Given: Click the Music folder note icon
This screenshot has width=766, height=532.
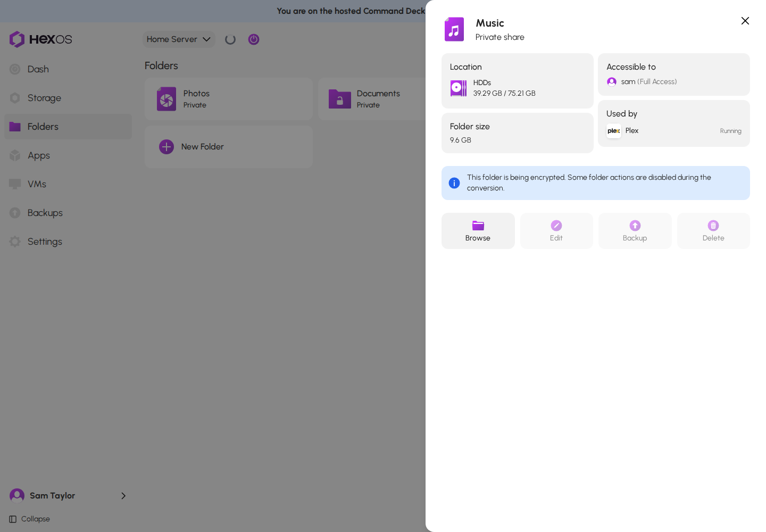Looking at the screenshot, I should [454, 29].
